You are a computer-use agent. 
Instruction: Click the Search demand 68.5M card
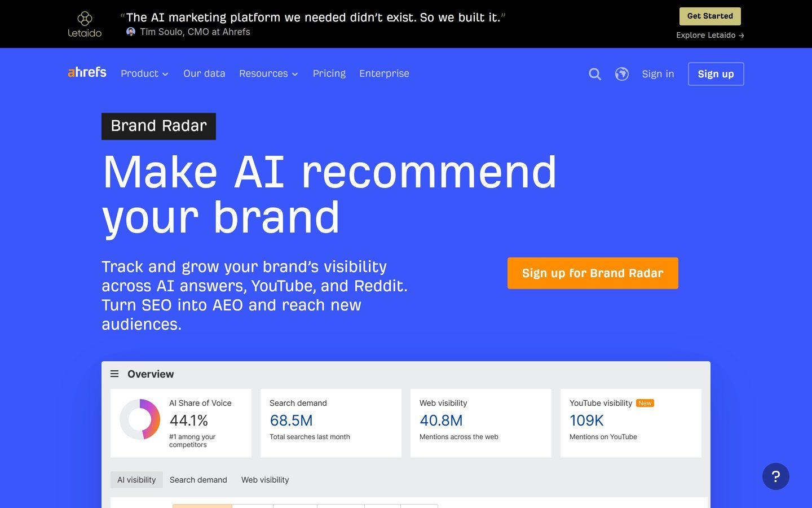point(331,423)
